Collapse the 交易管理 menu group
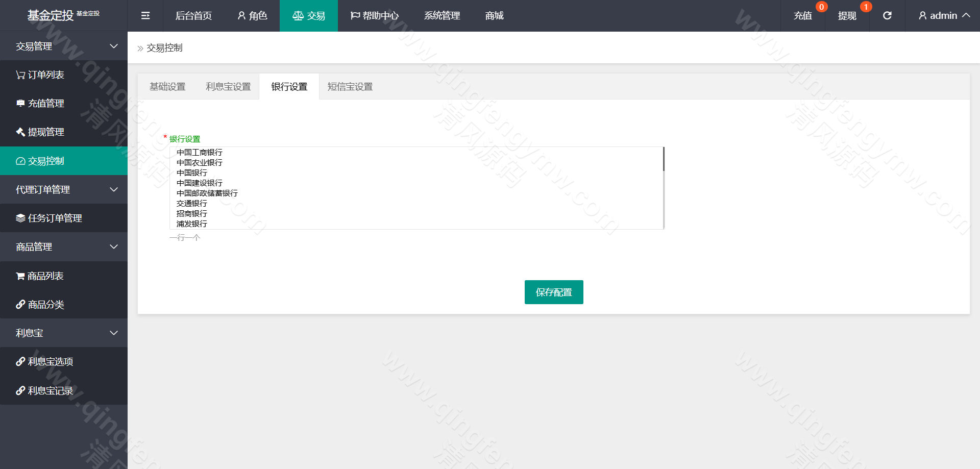The image size is (980, 469). [64, 46]
